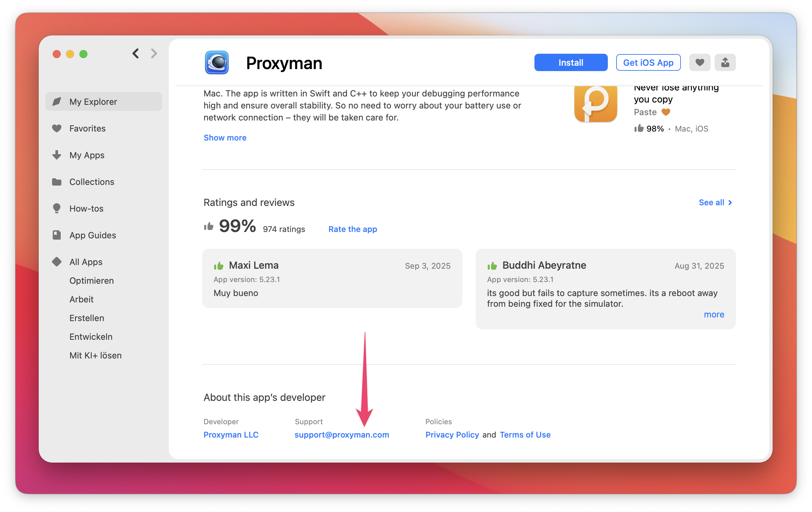Click the Collections folder icon

click(57, 182)
